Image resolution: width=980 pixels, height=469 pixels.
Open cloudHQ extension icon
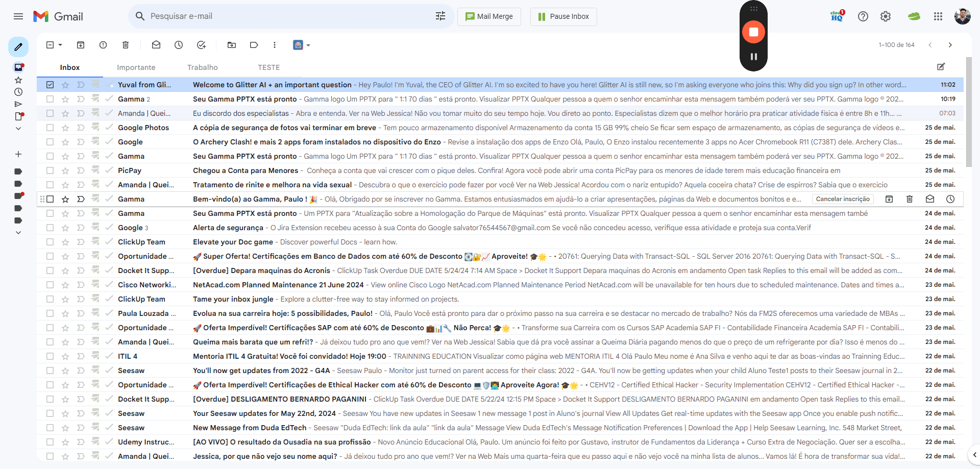click(838, 16)
